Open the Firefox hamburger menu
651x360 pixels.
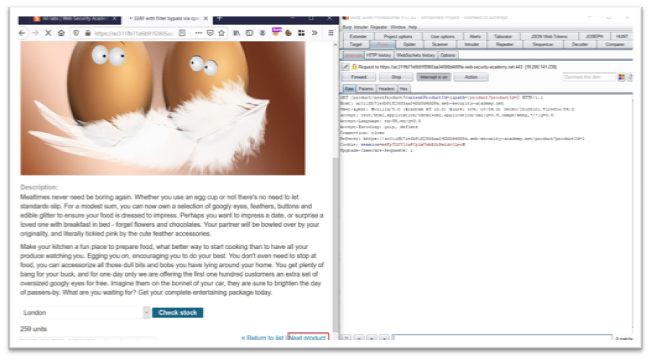331,33
